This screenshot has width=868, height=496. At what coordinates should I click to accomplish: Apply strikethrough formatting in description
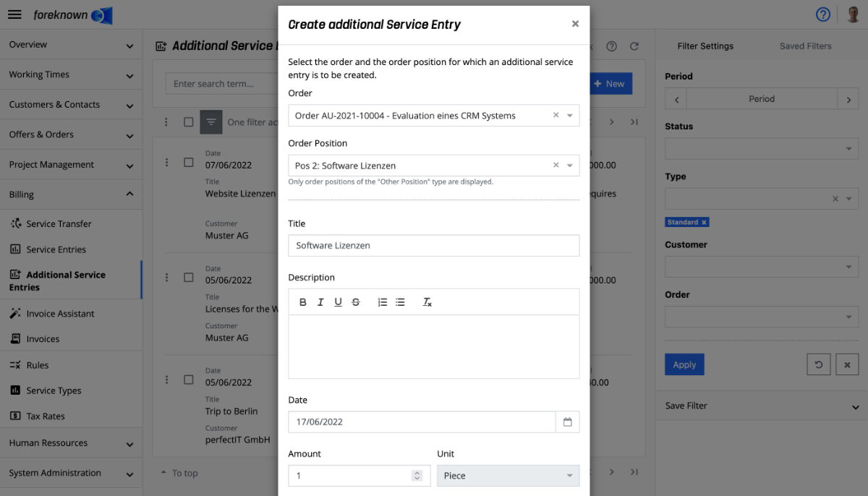356,302
